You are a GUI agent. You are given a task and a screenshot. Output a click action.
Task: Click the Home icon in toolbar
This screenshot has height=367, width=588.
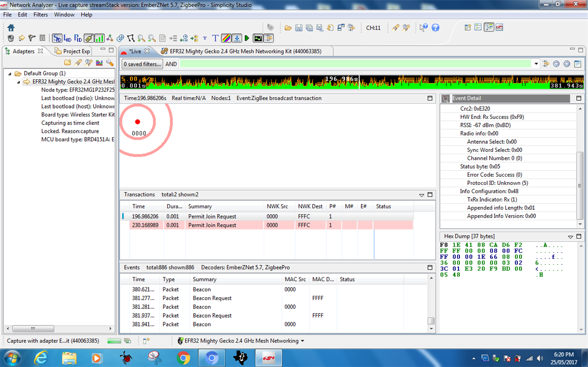(x=11, y=28)
